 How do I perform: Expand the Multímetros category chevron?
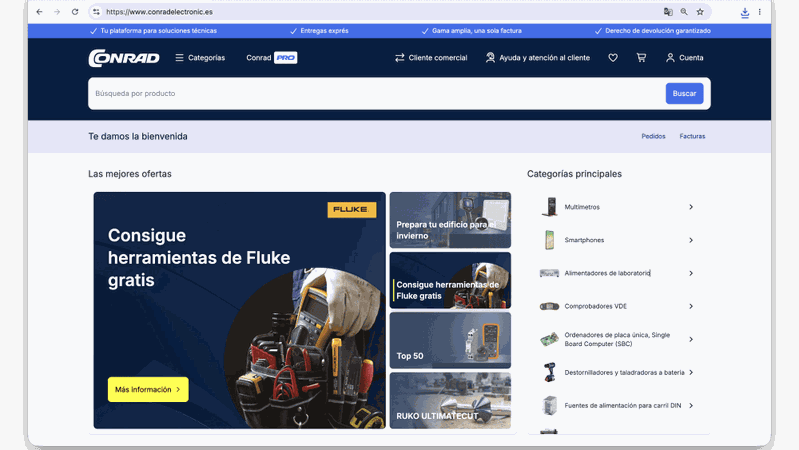691,207
